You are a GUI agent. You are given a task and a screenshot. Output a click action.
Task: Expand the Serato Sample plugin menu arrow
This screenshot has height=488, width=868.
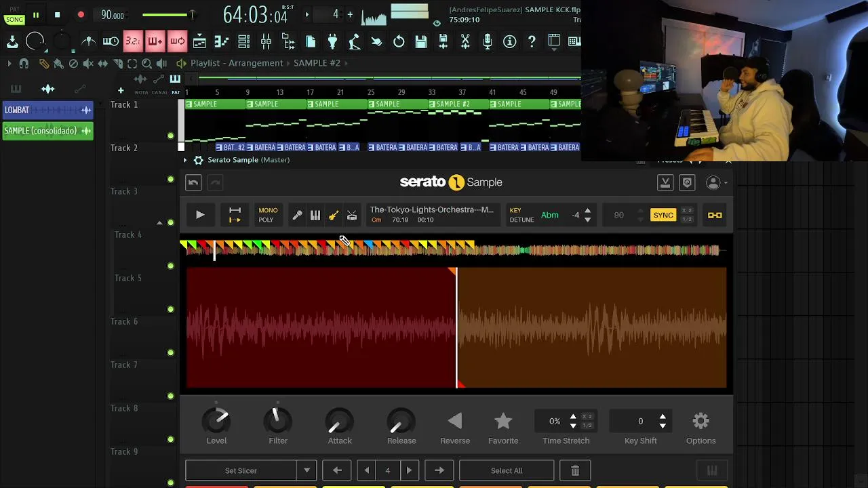pyautogui.click(x=184, y=160)
